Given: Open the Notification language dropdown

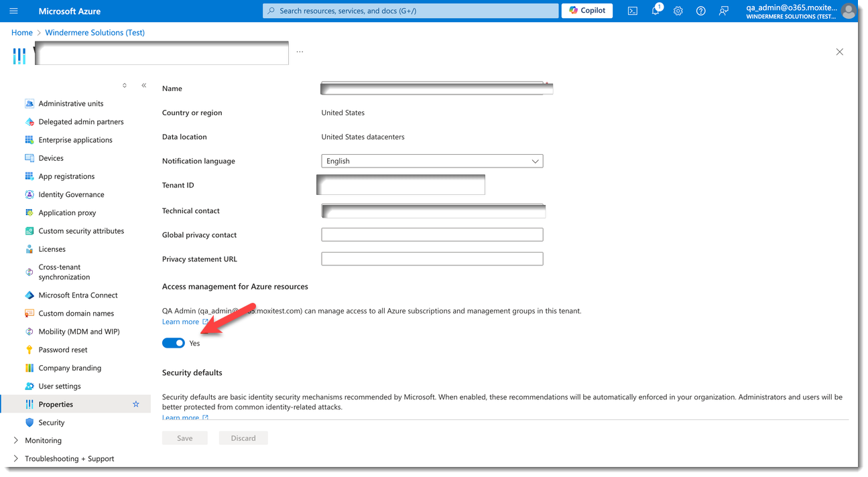Looking at the screenshot, I should 432,161.
